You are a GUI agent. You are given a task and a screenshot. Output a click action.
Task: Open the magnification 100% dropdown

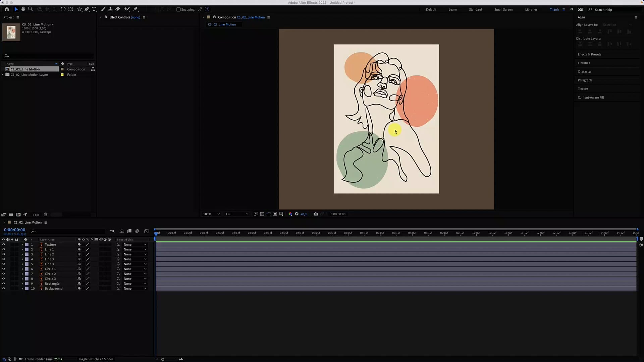pyautogui.click(x=211, y=214)
